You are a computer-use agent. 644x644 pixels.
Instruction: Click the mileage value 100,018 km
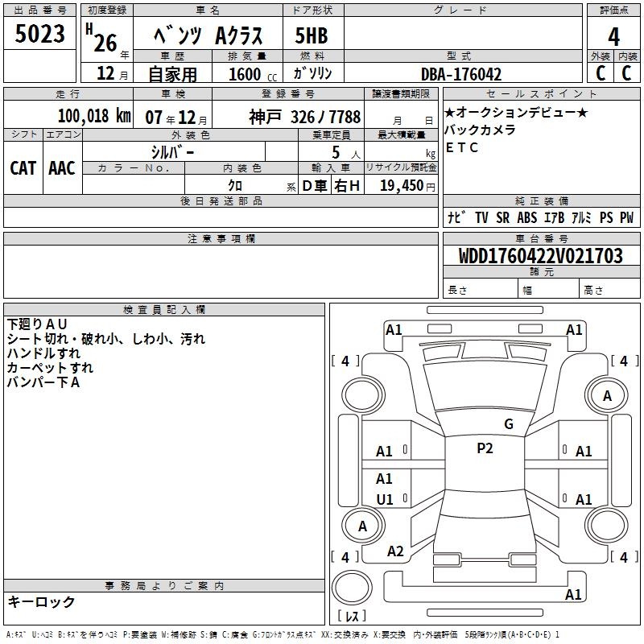pyautogui.click(x=94, y=116)
